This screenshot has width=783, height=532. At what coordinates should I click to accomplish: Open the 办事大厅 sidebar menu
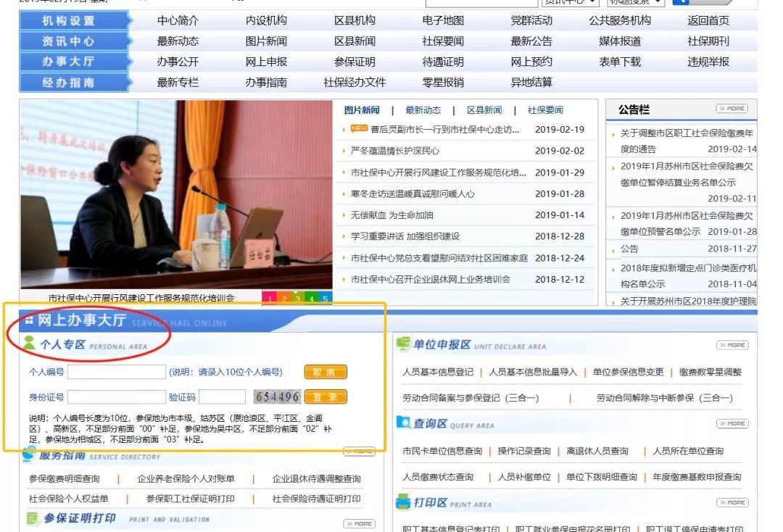click(x=70, y=62)
